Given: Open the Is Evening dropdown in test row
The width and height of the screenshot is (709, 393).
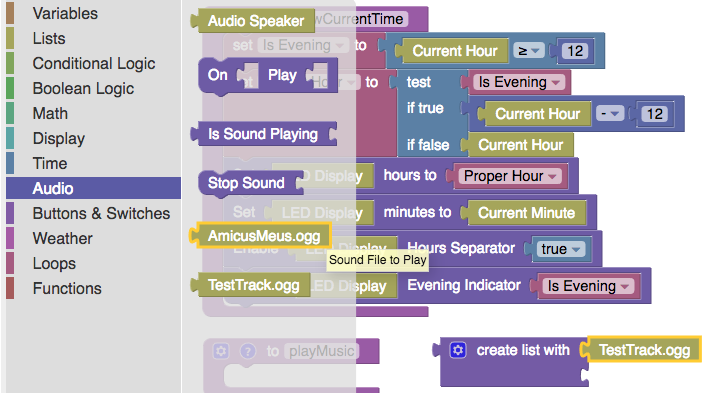Looking at the screenshot, I should 517,82.
